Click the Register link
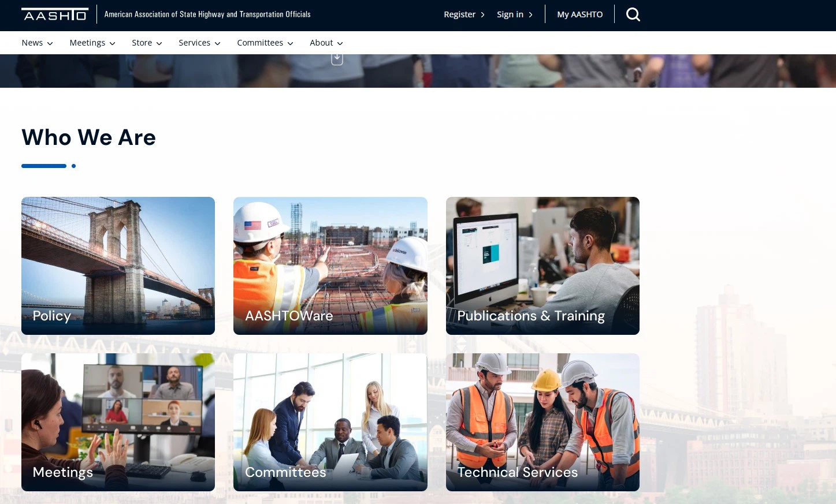This screenshot has width=836, height=504. pyautogui.click(x=459, y=14)
